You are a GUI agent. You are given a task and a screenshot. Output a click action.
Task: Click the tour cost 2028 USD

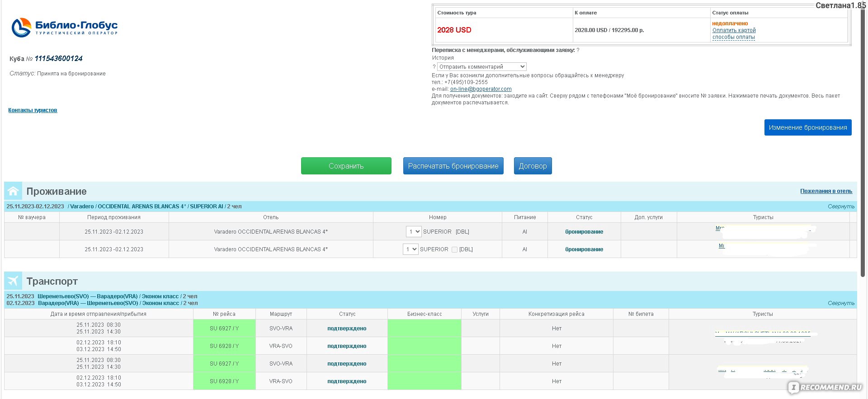tap(454, 30)
